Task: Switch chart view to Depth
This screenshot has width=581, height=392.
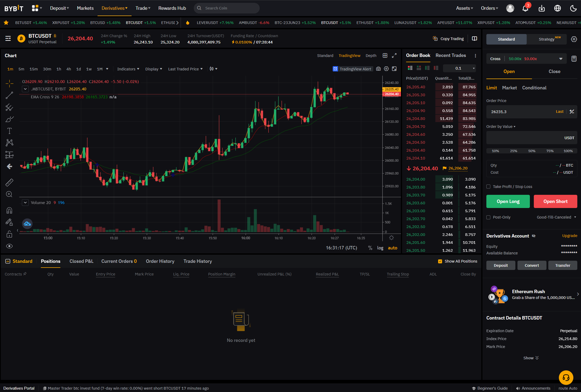Action: [x=371, y=56]
